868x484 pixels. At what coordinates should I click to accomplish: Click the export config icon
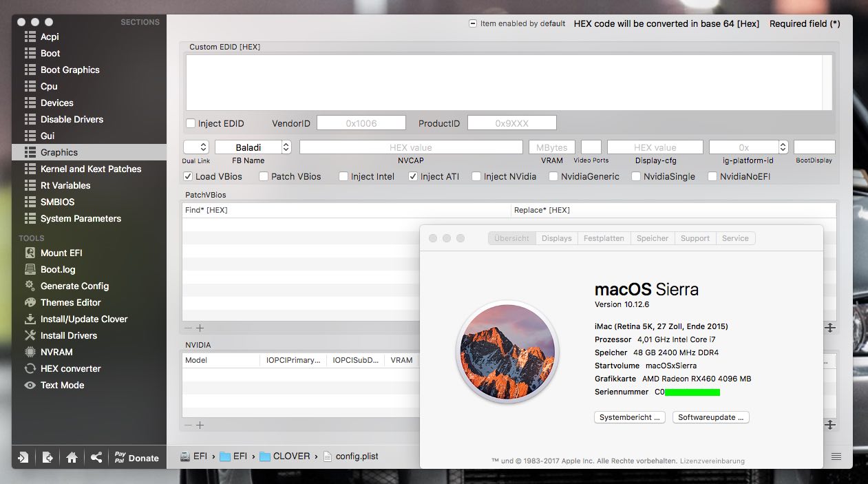coord(47,457)
